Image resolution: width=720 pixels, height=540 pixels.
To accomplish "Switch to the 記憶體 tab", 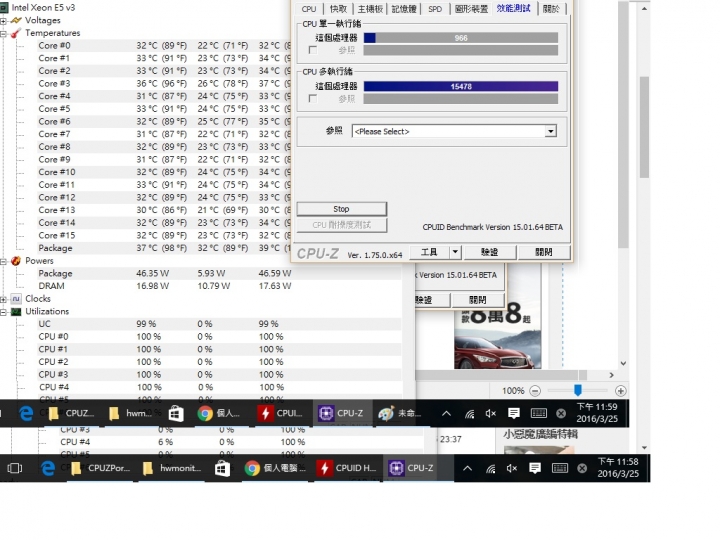I will click(404, 9).
